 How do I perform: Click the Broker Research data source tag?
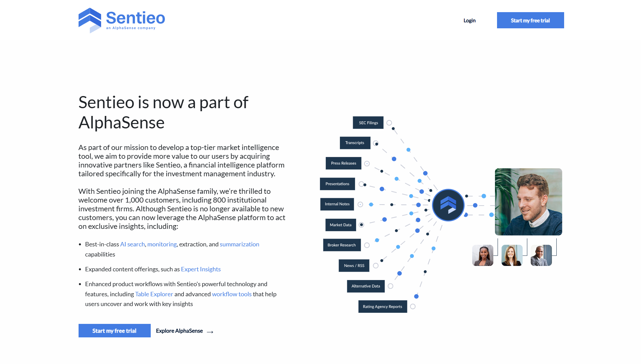tap(342, 245)
